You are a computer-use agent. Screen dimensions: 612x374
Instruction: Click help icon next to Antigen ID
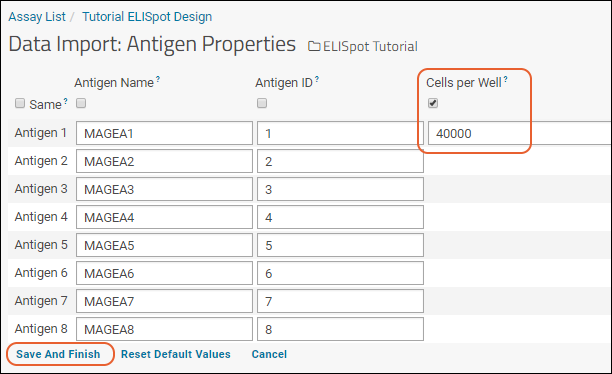(317, 79)
